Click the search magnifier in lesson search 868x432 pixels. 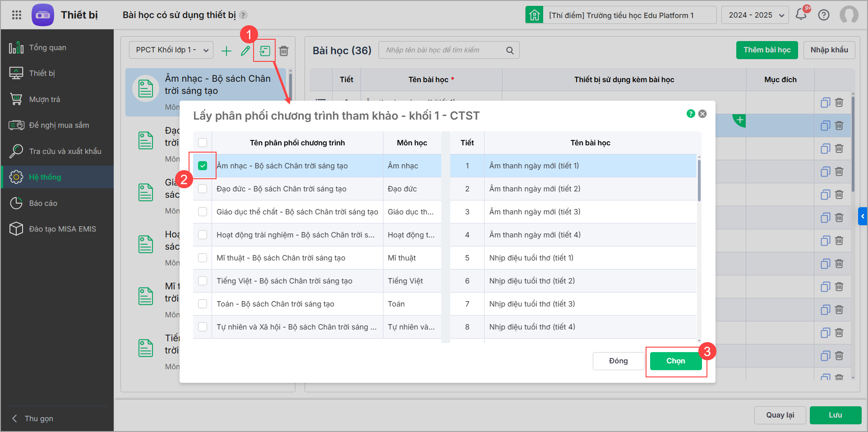click(510, 50)
